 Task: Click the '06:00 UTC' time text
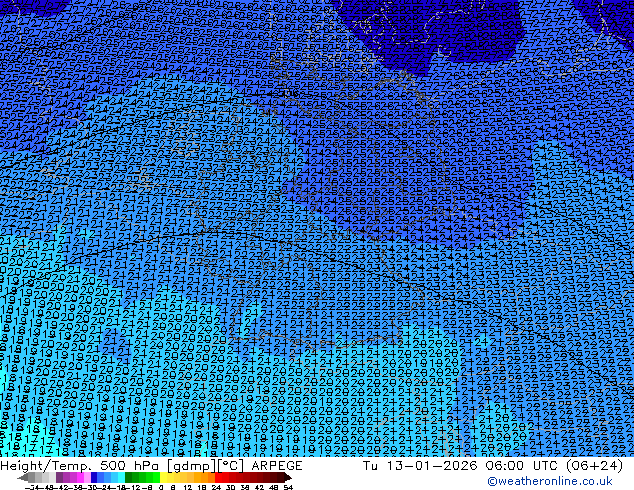[x=523, y=465]
